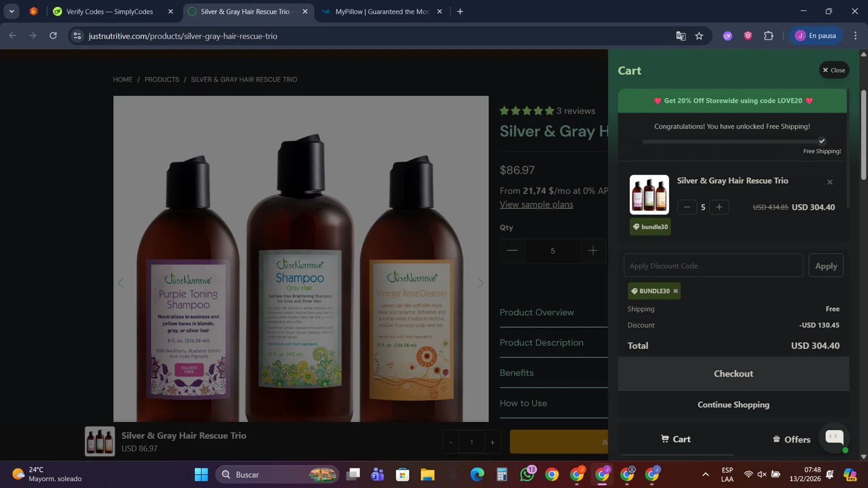
Task: Decrease cart item quantity with minus button
Action: click(687, 207)
